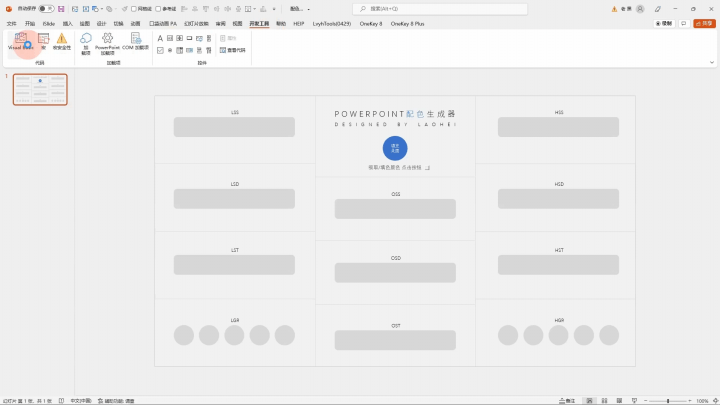Switch to the iSlide tab
This screenshot has width=720, height=405.
49,23
